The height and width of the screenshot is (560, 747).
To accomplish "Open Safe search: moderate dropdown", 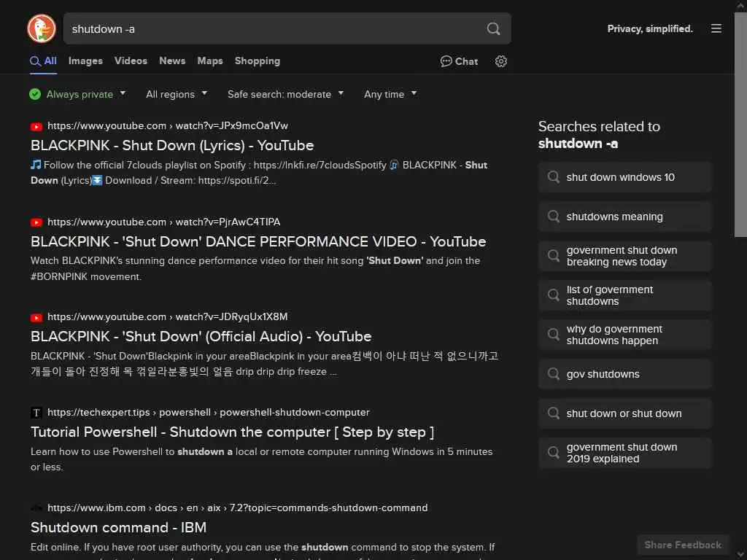I will pyautogui.click(x=285, y=94).
